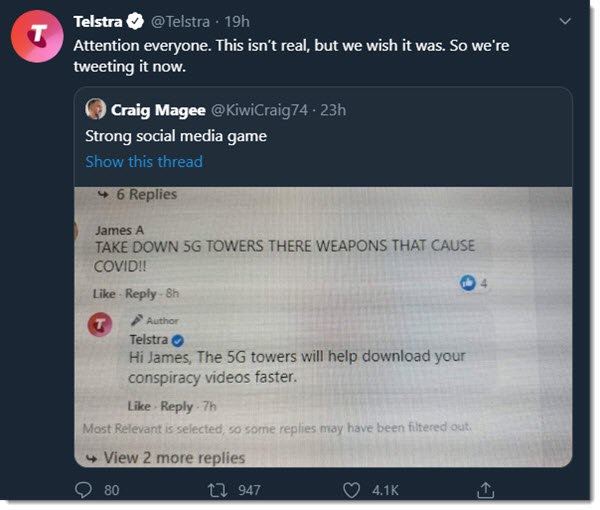Image resolution: width=600 pixels, height=510 pixels.
Task: Click the Telstra logo in comment
Action: tap(101, 325)
